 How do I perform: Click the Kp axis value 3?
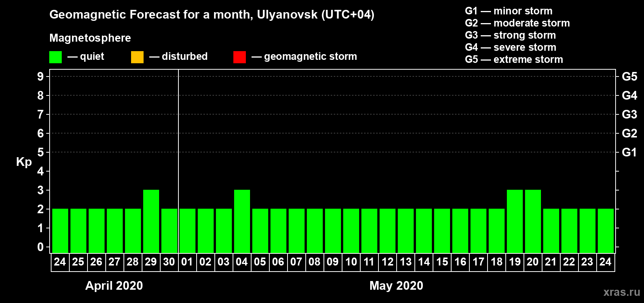(x=41, y=190)
